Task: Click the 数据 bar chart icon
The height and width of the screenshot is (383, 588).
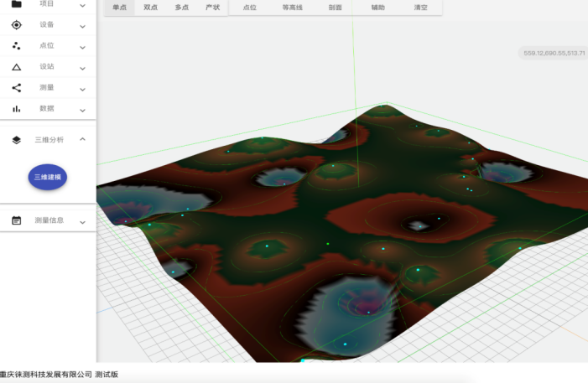Action: (x=16, y=109)
